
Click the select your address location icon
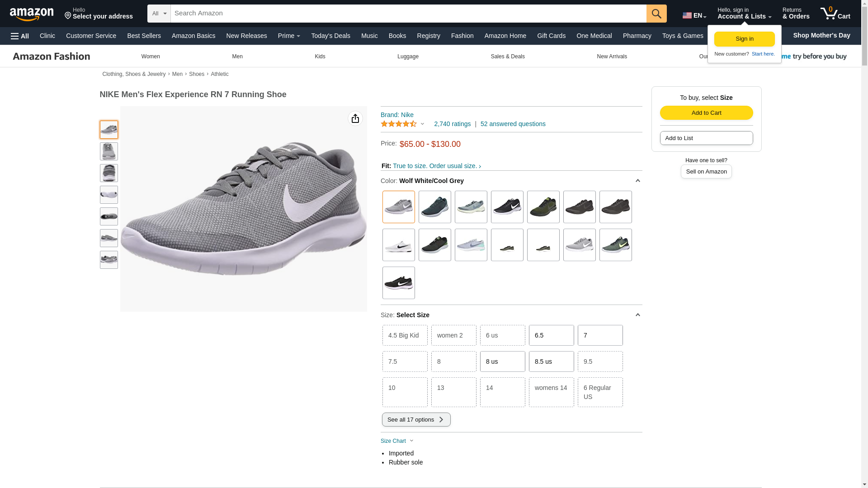pos(68,16)
